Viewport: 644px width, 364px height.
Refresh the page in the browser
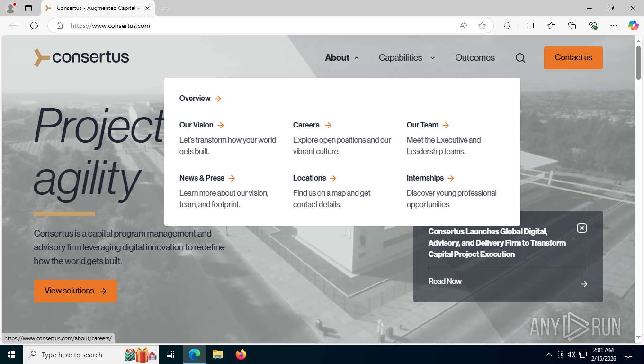point(34,26)
